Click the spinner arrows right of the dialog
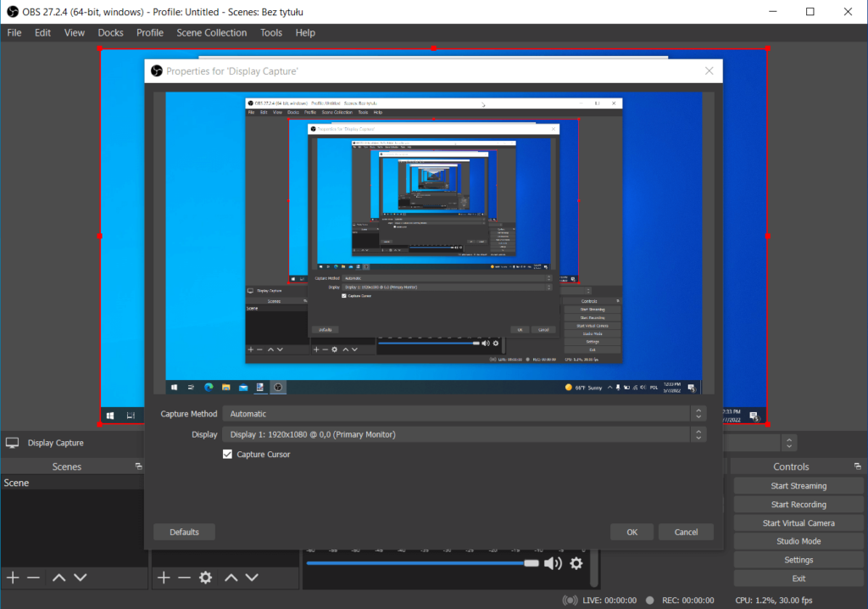The height and width of the screenshot is (609, 868). 789,443
